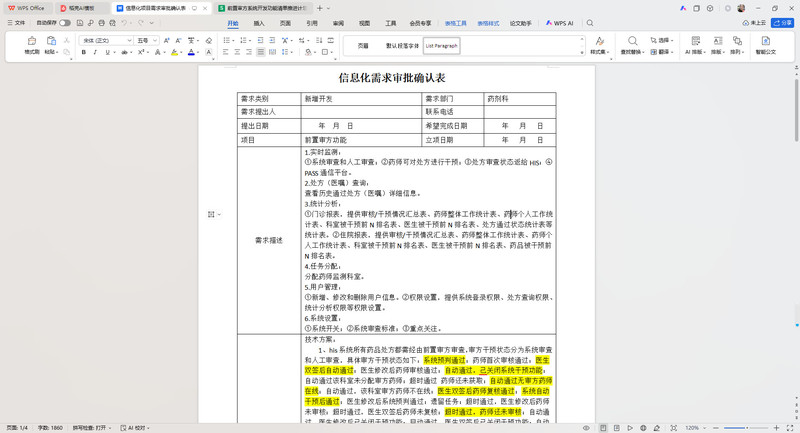Viewport: 800px width, 433px height.
Task: Clear formatting with the eraser icon
Action: pyautogui.click(x=209, y=40)
